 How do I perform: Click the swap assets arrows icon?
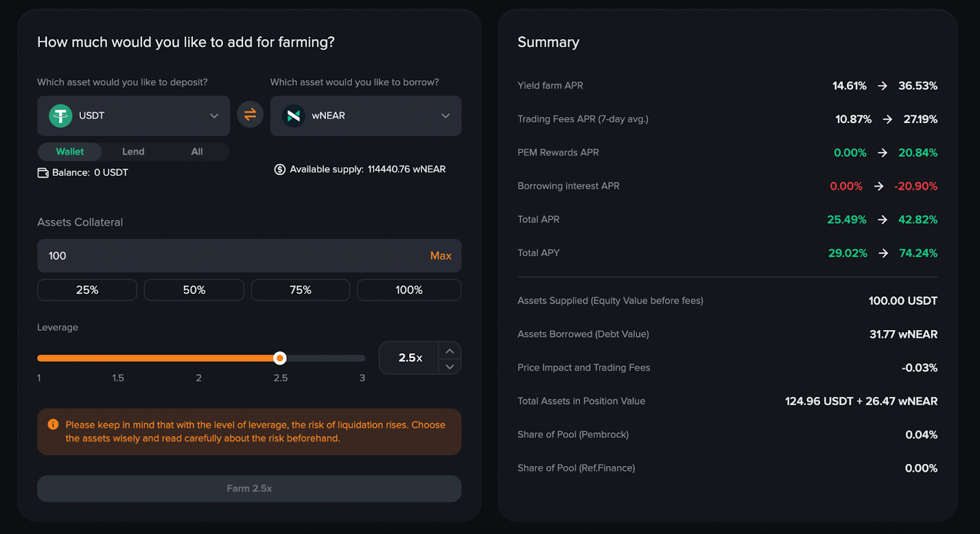[250, 115]
